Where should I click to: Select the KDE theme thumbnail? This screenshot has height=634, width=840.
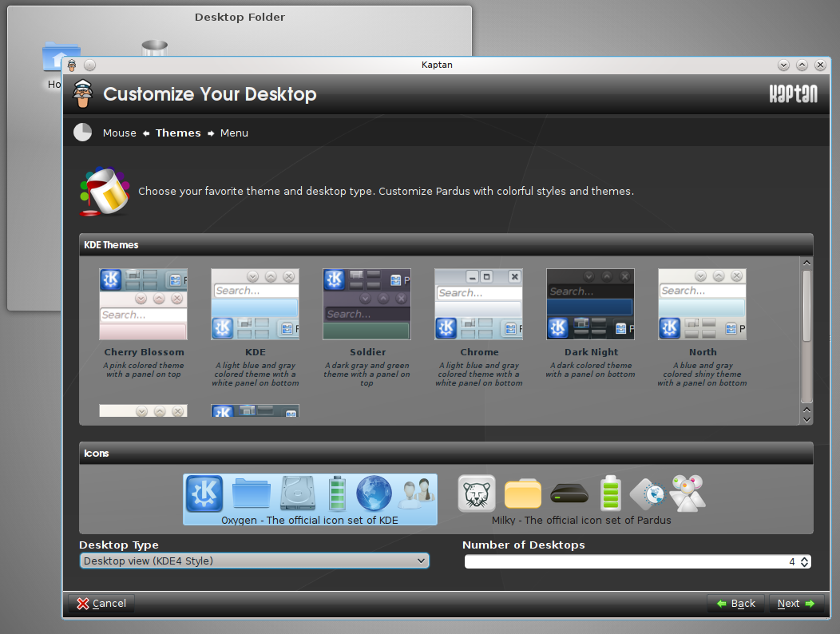tap(255, 304)
